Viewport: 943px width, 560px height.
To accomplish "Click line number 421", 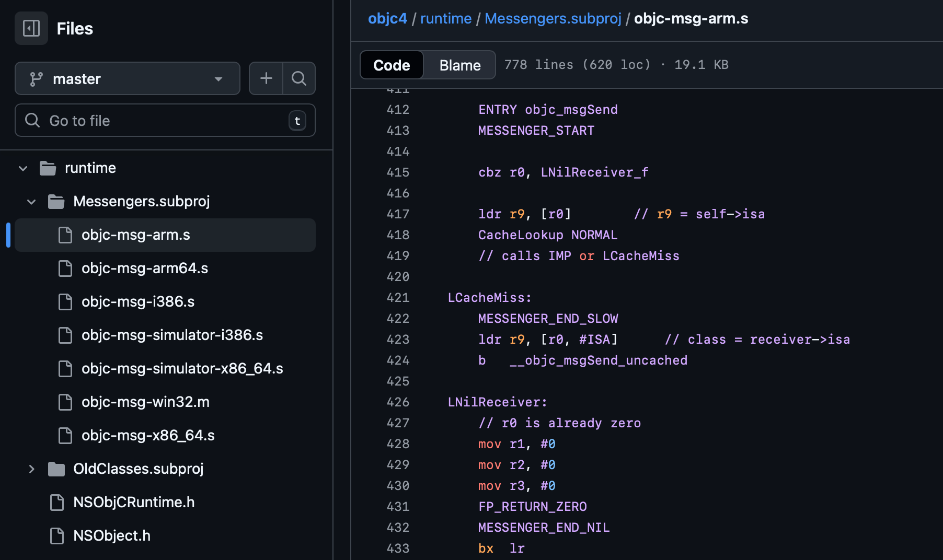I will (x=398, y=298).
